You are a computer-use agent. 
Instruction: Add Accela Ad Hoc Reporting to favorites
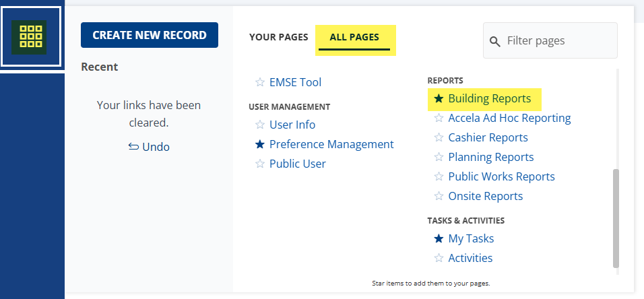[439, 118]
